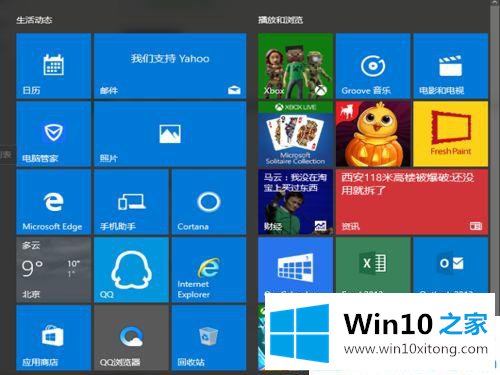Image resolution: width=500 pixels, height=375 pixels.
Task: Open the blue calendar grid tile
Action: click(295, 265)
